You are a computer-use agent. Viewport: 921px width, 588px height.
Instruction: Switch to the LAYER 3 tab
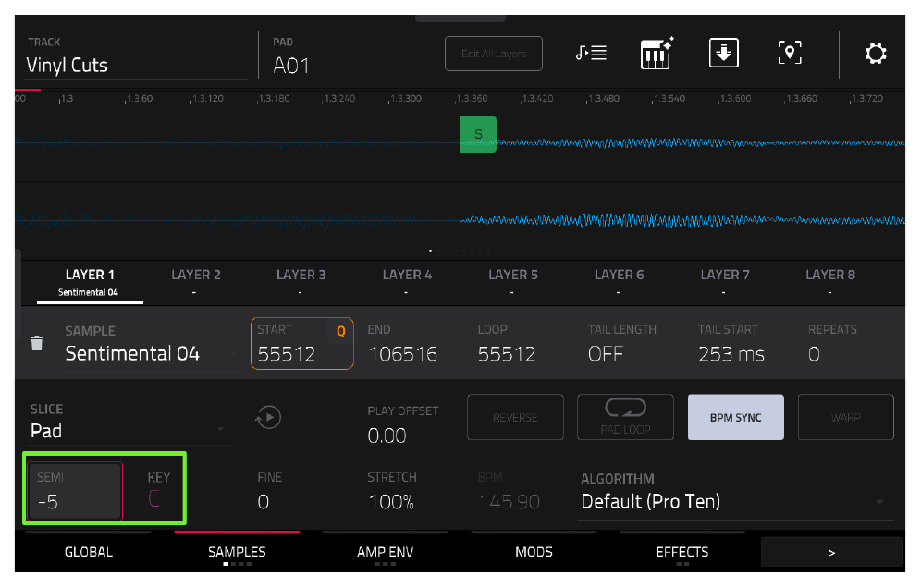(x=301, y=282)
